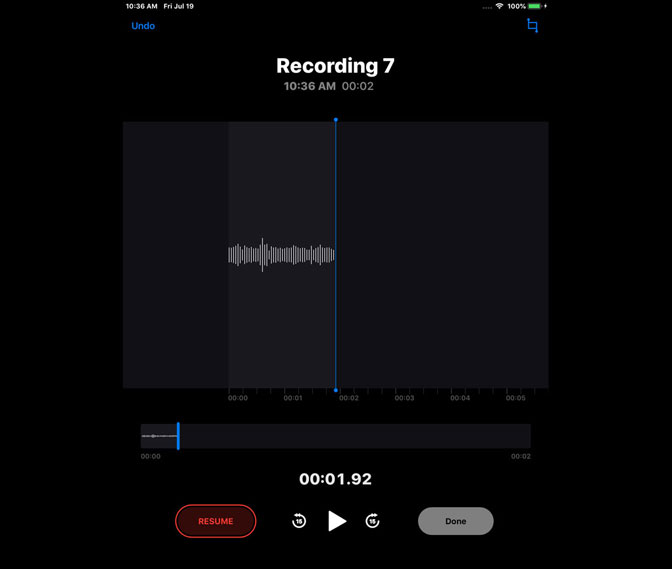Finish editing with the Done button

[456, 521]
